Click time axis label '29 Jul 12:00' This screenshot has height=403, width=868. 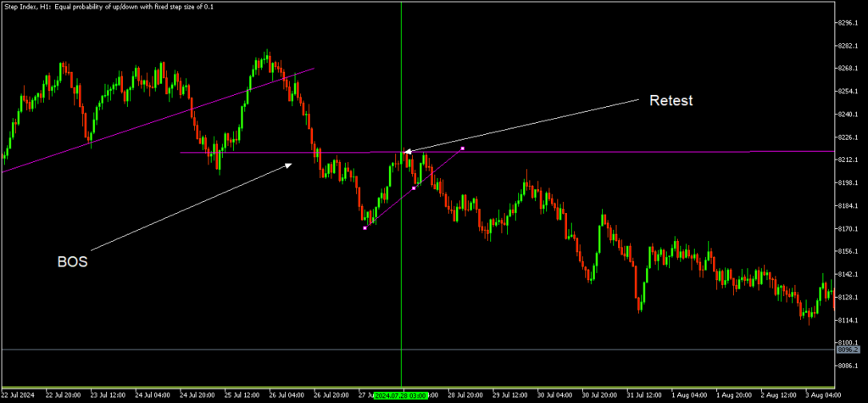click(x=511, y=396)
